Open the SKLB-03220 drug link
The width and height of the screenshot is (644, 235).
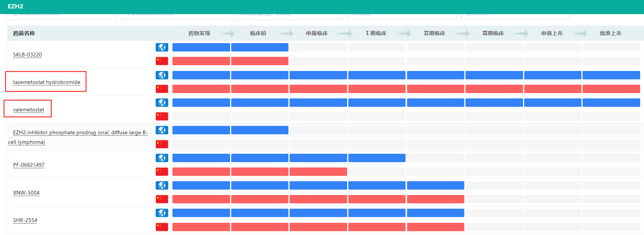click(27, 55)
